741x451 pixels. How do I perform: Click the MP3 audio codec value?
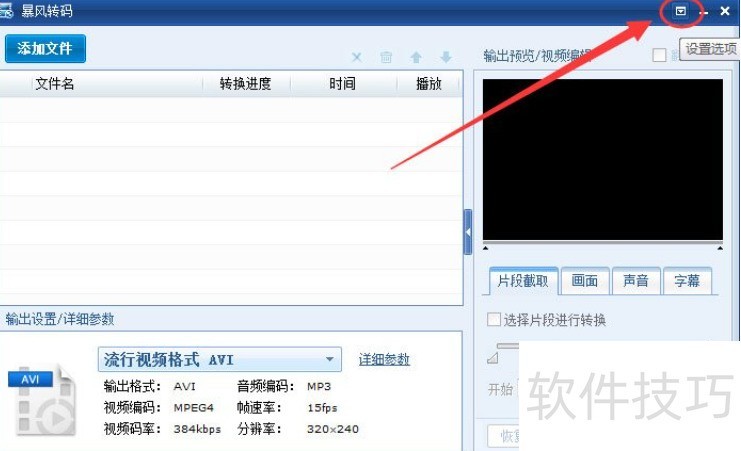(x=319, y=386)
